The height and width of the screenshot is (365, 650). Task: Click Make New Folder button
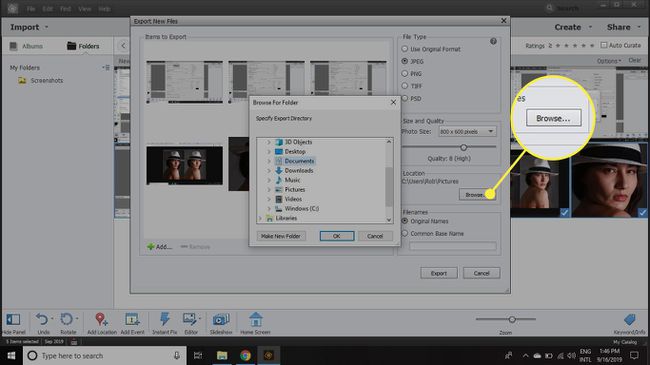(x=281, y=236)
